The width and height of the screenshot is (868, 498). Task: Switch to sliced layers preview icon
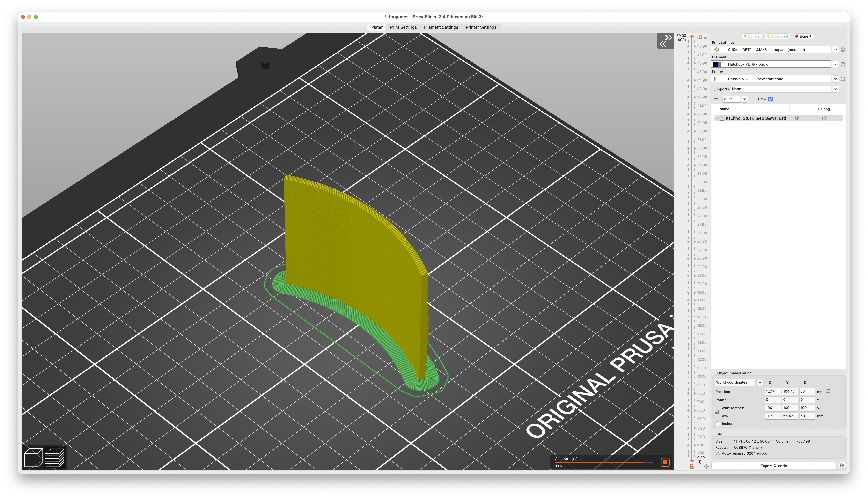click(55, 457)
